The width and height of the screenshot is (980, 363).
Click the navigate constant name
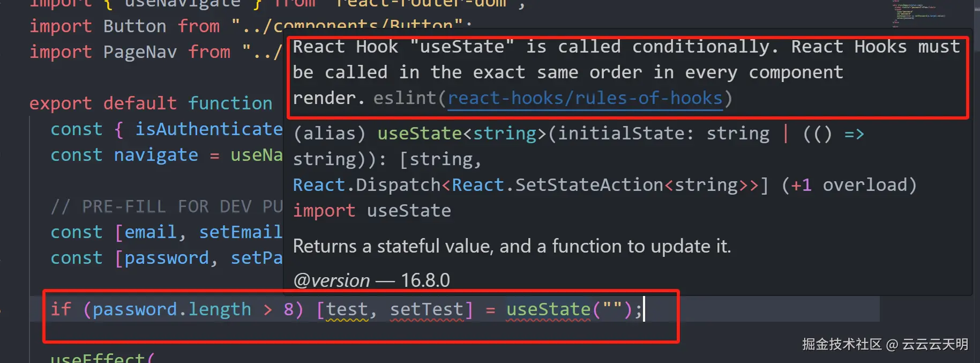tap(156, 155)
